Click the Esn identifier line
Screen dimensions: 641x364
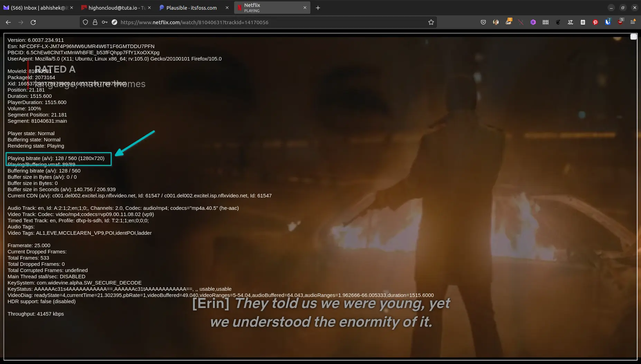pos(81,46)
